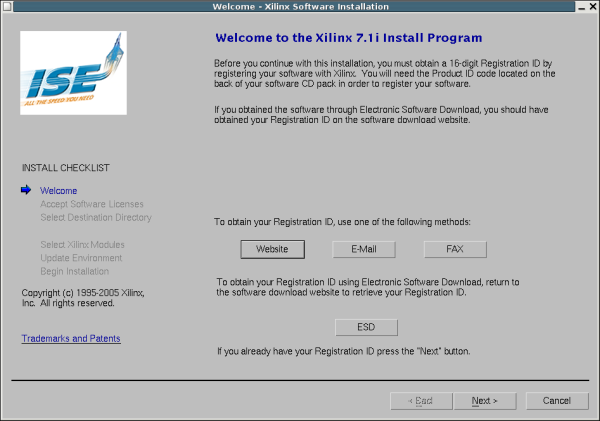The image size is (600, 421).
Task: Click the Begin Installation step
Action: (75, 271)
